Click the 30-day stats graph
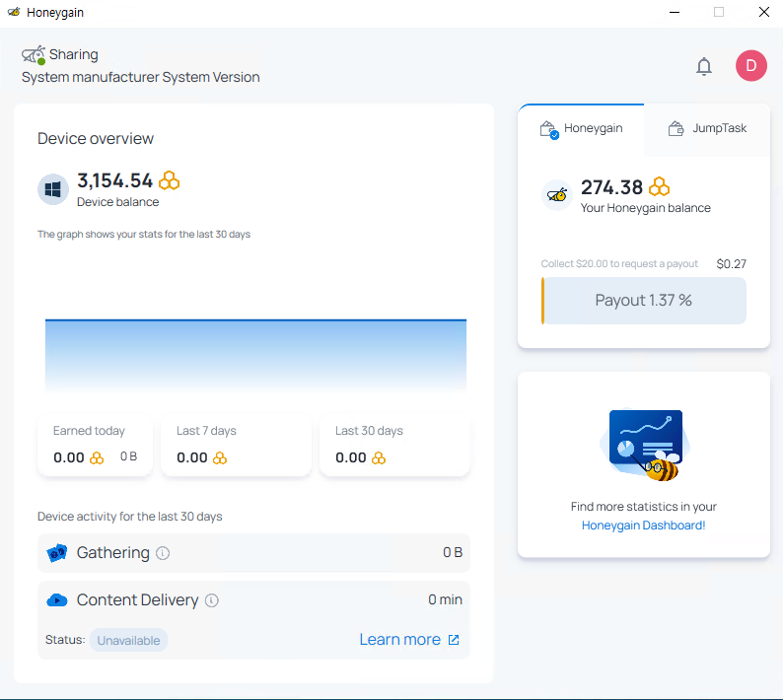 click(255, 356)
